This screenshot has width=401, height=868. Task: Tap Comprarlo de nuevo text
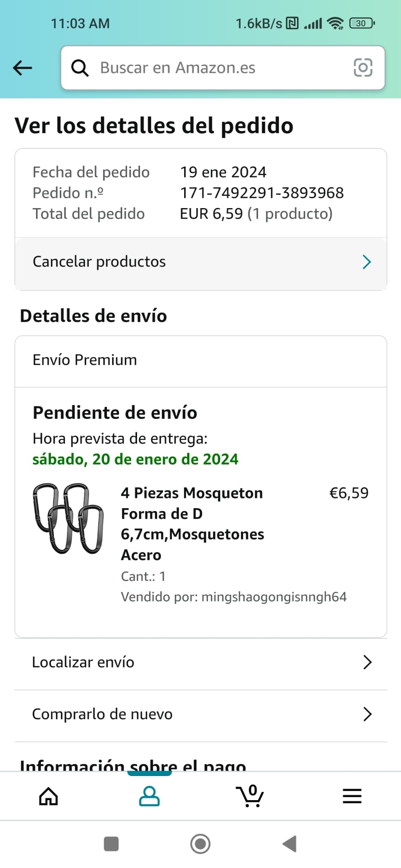(x=102, y=714)
